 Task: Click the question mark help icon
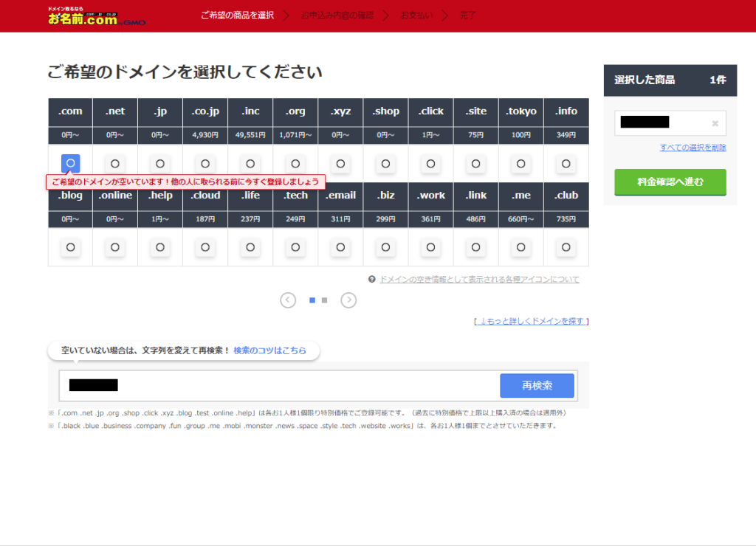tap(372, 280)
